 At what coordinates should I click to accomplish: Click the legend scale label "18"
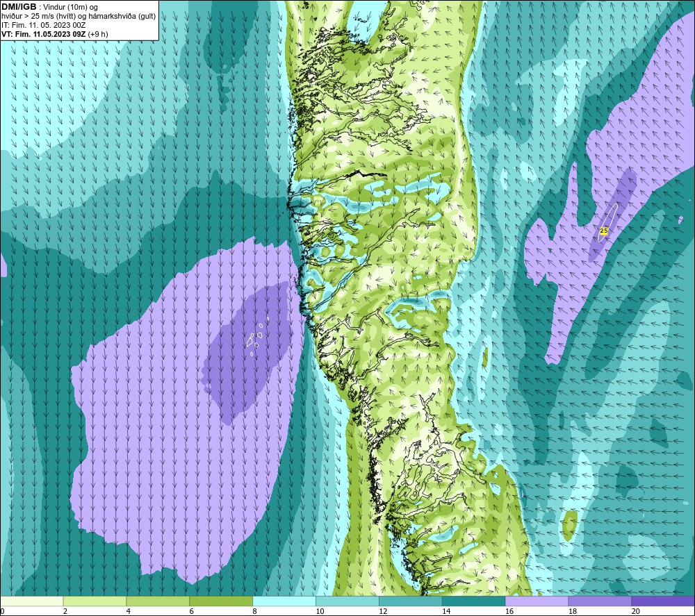coord(573,611)
